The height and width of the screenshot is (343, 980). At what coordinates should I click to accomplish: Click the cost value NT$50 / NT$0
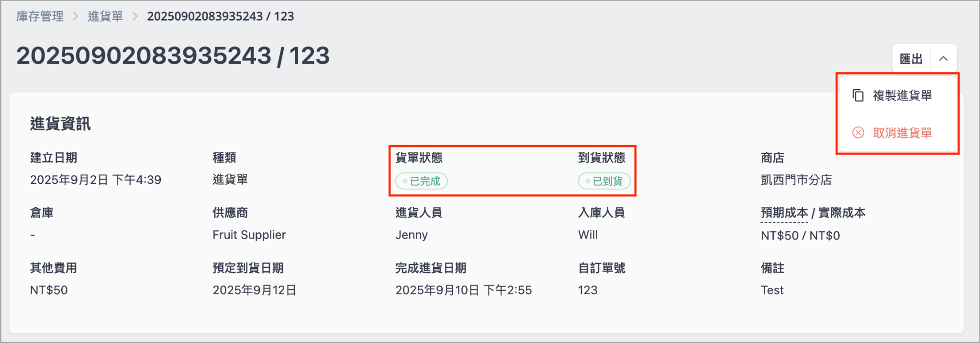tap(800, 235)
